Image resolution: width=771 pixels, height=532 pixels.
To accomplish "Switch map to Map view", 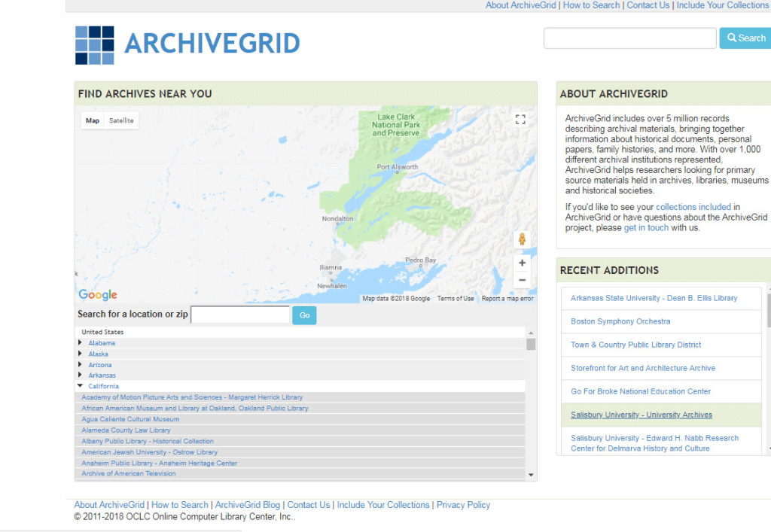I will coord(93,120).
